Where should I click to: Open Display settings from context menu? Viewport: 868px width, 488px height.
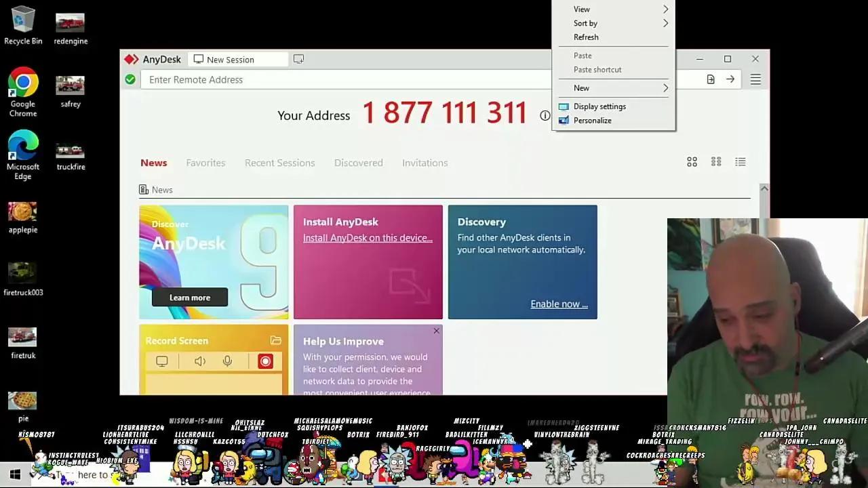[614, 106]
